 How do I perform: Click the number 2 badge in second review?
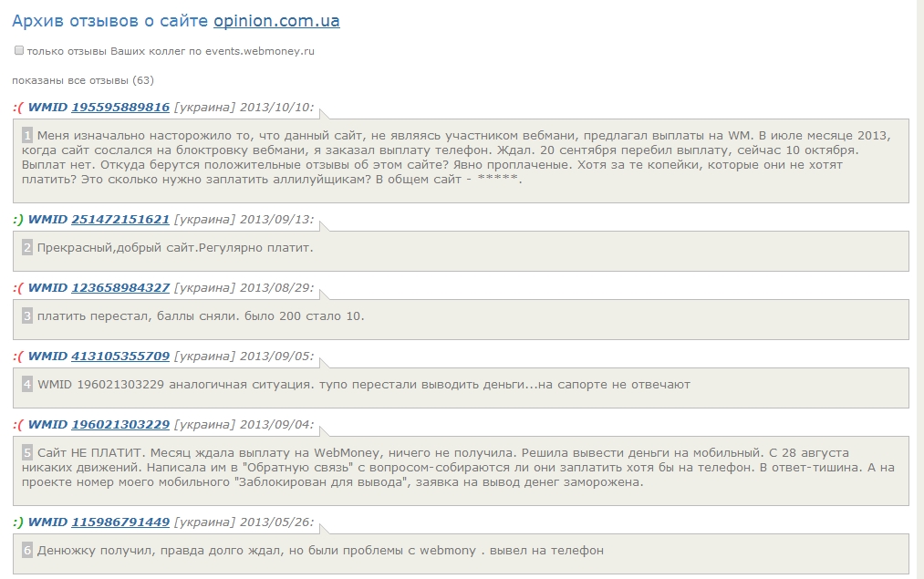tap(27, 248)
